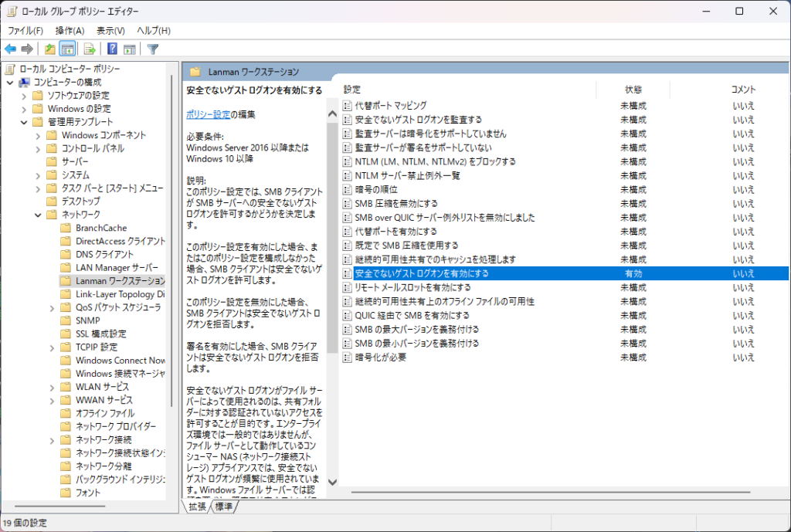Open Help via the question mark icon
The height and width of the screenshot is (532, 791).
pos(112,49)
